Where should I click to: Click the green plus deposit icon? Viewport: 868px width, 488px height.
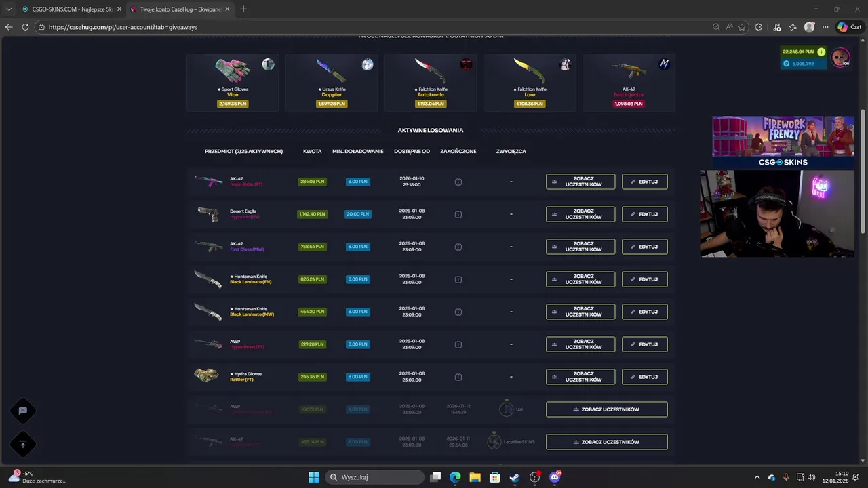coord(821,52)
